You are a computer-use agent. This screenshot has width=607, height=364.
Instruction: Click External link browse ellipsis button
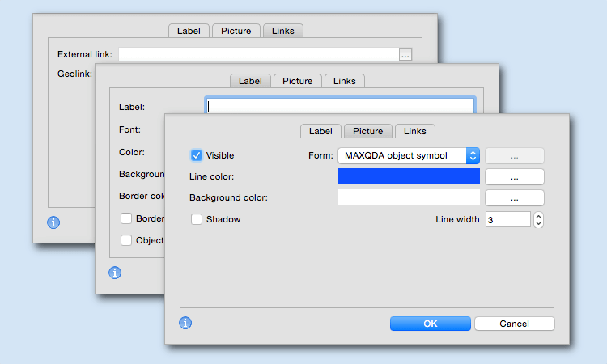pyautogui.click(x=405, y=54)
